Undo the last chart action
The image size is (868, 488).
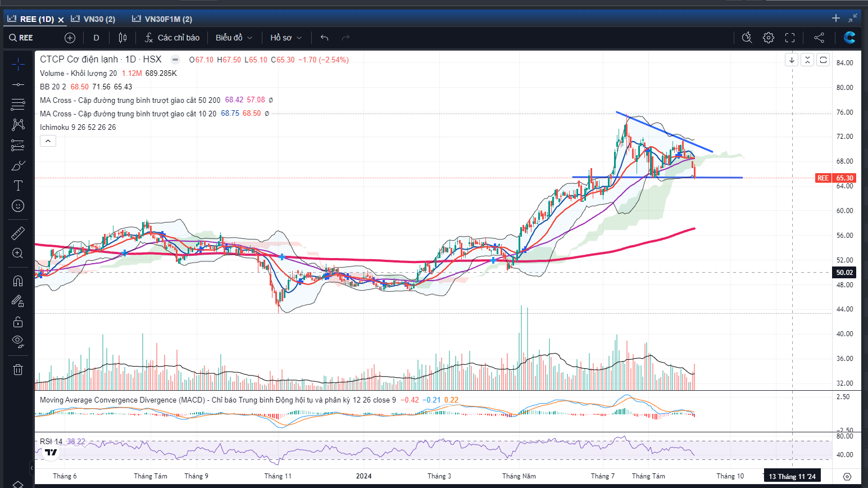[324, 38]
